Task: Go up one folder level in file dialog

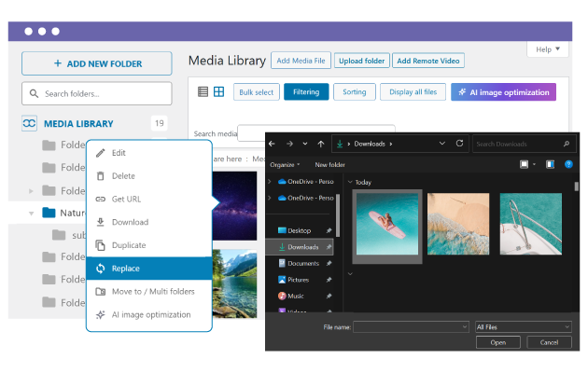Action: tap(321, 144)
